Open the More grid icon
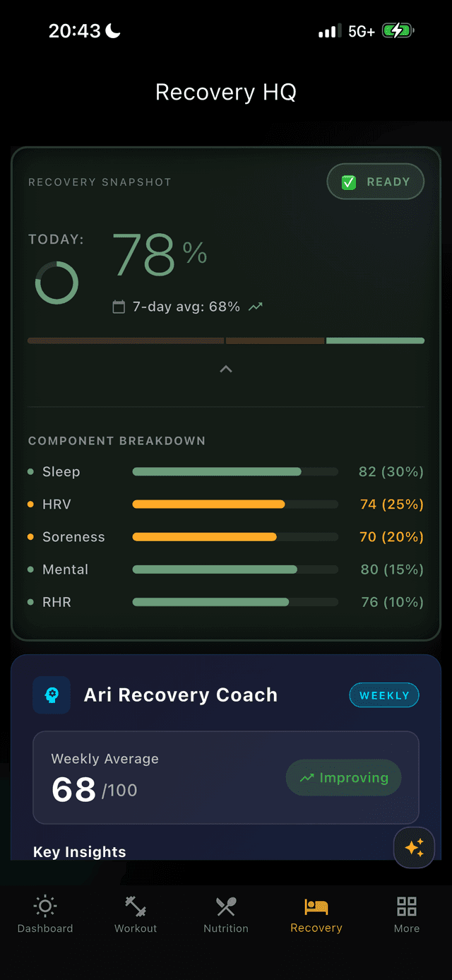The image size is (452, 980). (x=406, y=906)
